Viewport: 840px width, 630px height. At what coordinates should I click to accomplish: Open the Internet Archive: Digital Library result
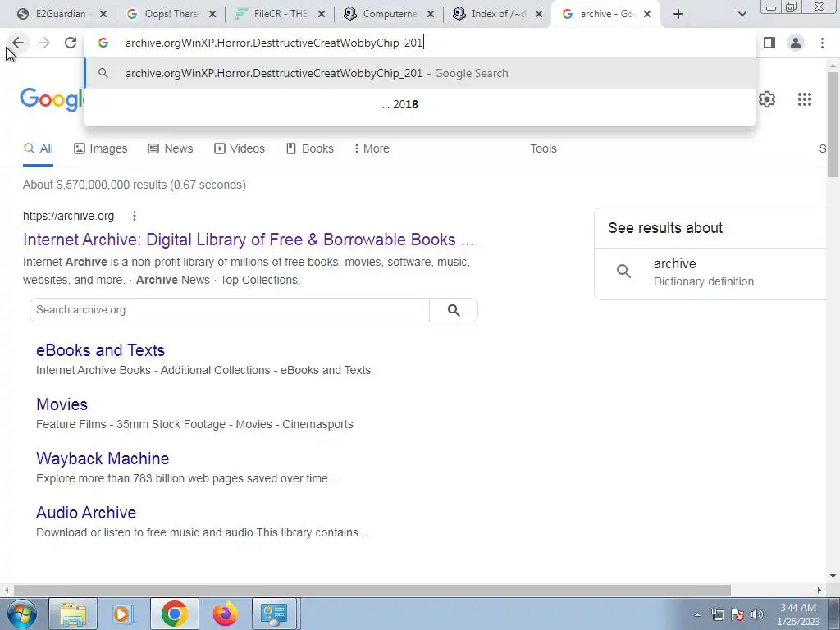point(249,240)
